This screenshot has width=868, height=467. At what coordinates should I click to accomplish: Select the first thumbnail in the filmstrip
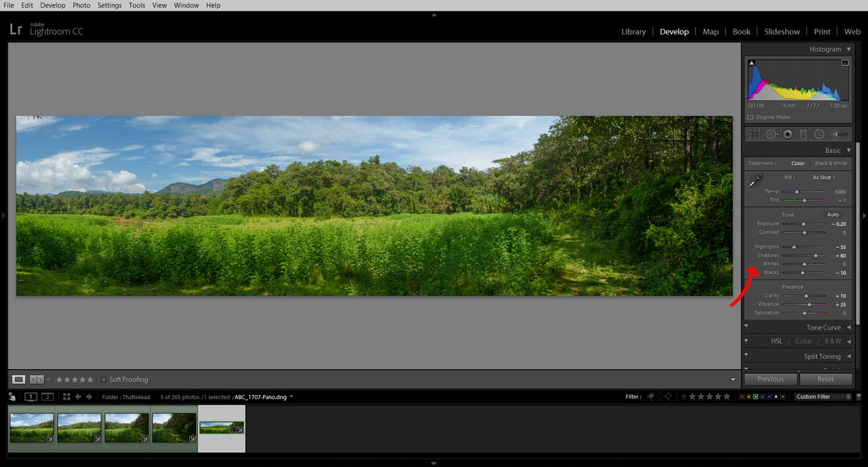tap(32, 428)
